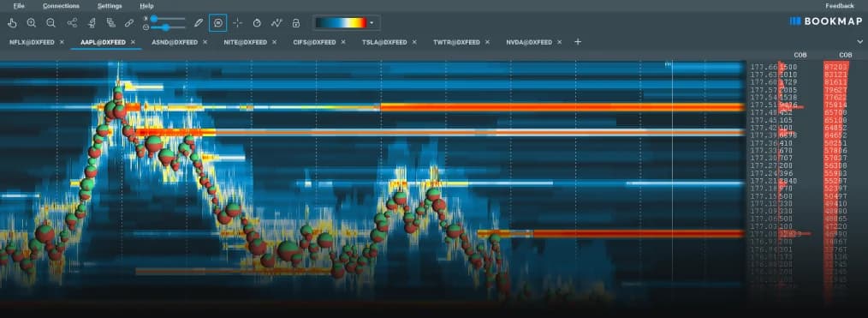Image resolution: width=868 pixels, height=318 pixels.
Task: Click the microscope tool icon
Action: click(92, 22)
